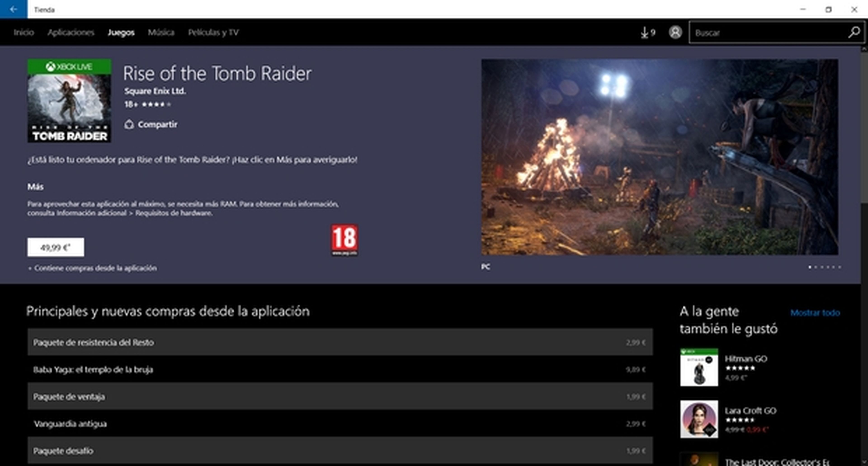
Task: Select Paquete de resistencia del Resto item
Action: coord(340,342)
